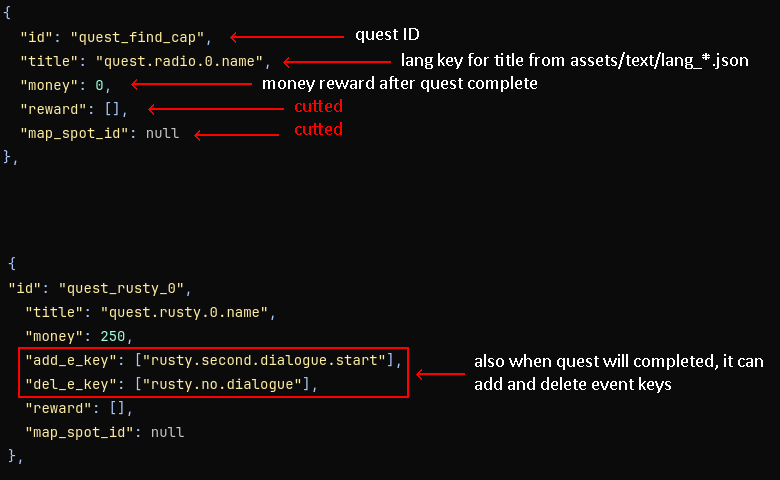Click the "quest.rusty.0.name" title value

point(193,312)
